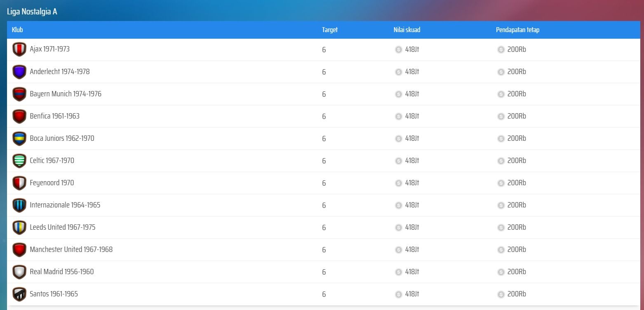Click the Nilai skuad column header
644x310 pixels.
[407, 30]
